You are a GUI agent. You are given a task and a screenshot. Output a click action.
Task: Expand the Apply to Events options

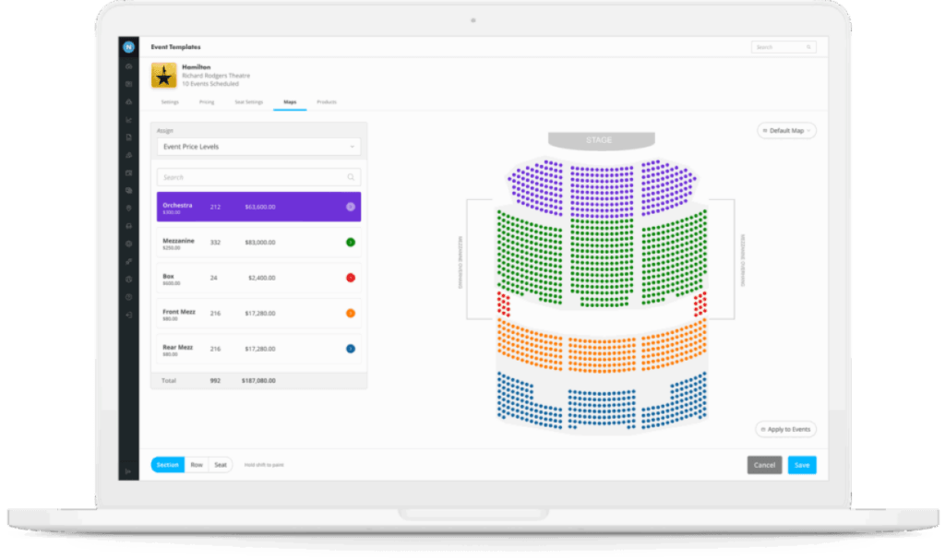(x=784, y=429)
